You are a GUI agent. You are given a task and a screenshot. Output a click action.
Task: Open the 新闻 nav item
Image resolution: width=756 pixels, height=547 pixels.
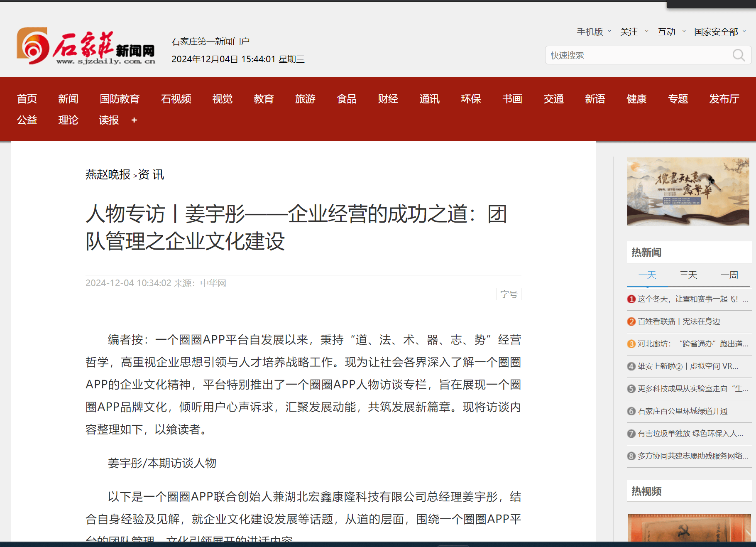[68, 99]
